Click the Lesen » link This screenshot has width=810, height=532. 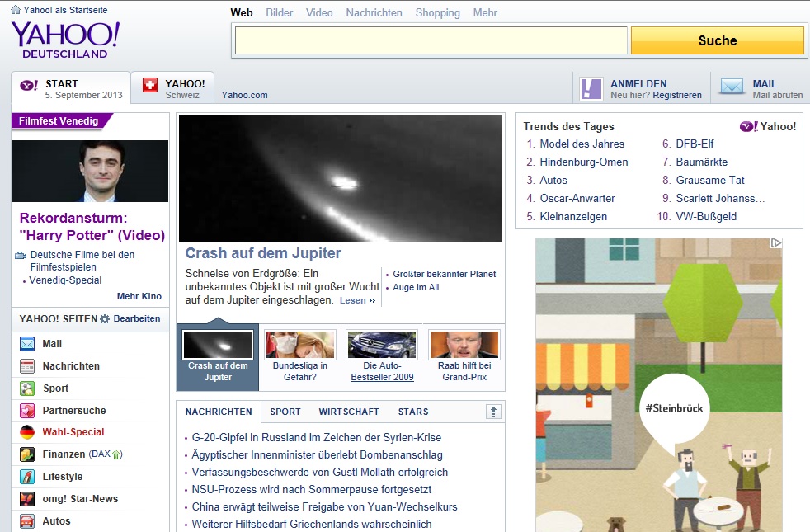(357, 300)
